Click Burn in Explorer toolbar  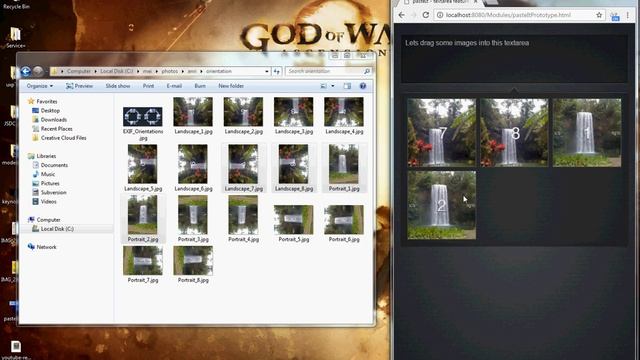point(200,86)
